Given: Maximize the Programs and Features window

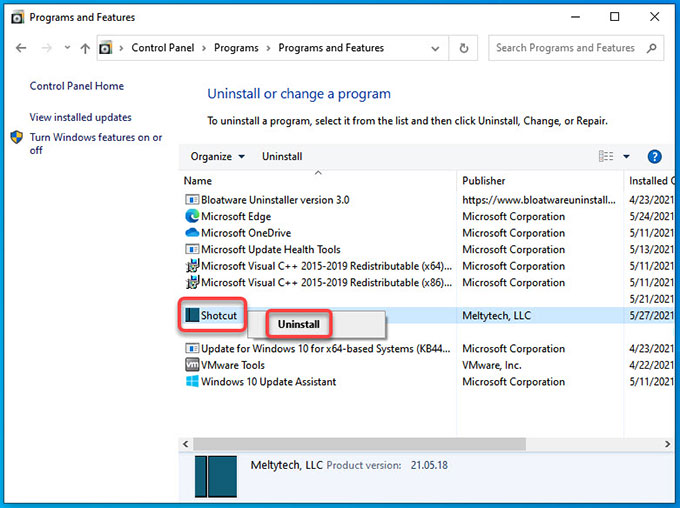Looking at the screenshot, I should click(615, 17).
